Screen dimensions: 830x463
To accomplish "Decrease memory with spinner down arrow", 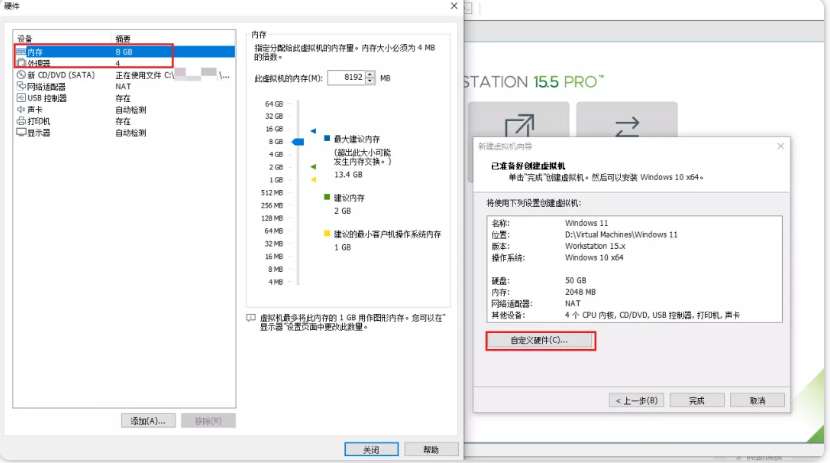I will click(x=371, y=81).
